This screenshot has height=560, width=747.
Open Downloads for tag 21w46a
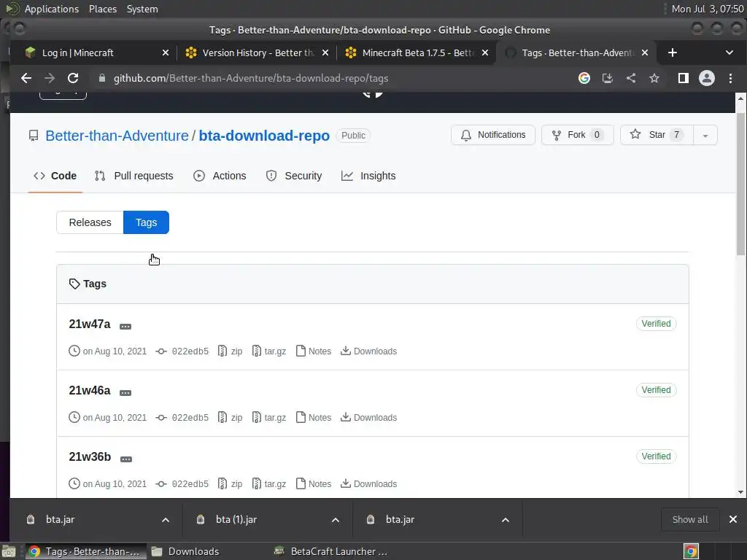point(368,418)
